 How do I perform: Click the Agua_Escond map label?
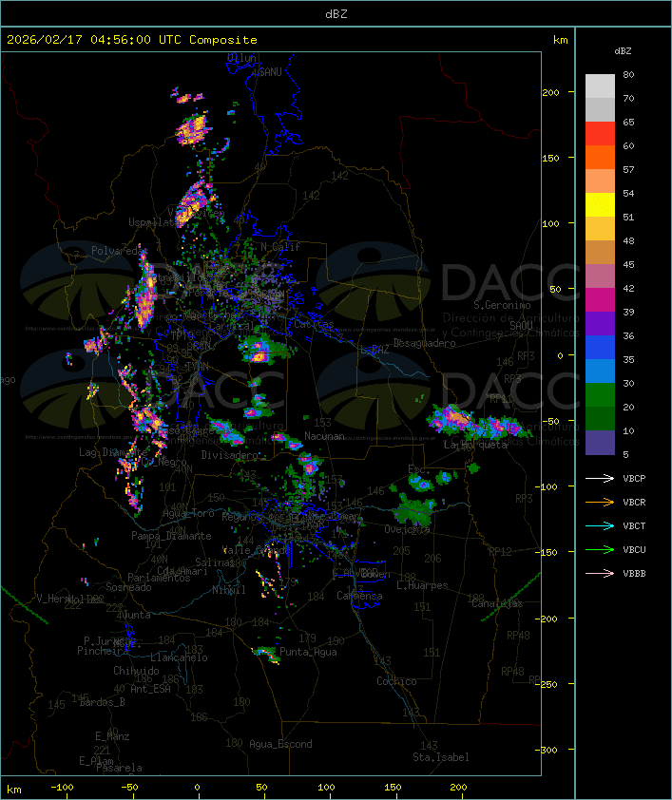280,744
